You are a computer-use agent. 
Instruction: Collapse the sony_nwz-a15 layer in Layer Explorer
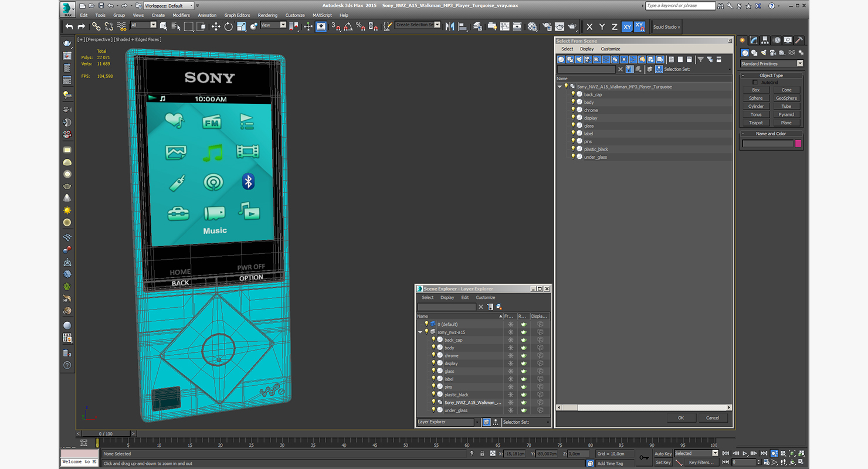[x=420, y=332]
